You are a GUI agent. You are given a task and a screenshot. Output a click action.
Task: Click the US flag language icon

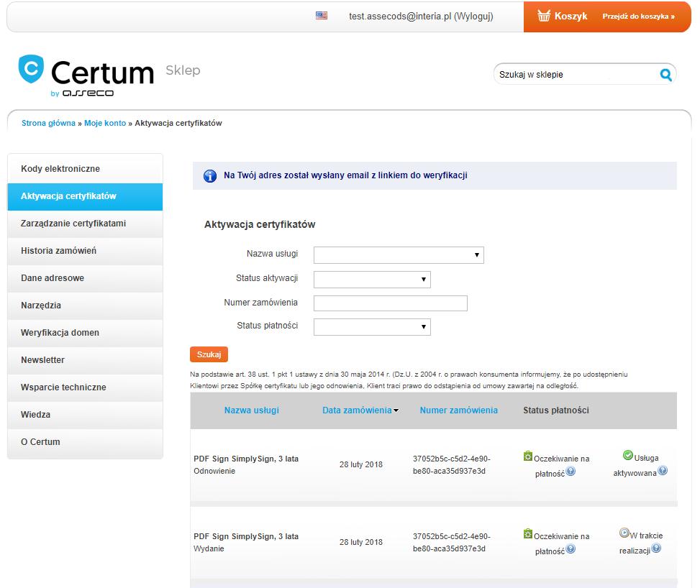(322, 16)
